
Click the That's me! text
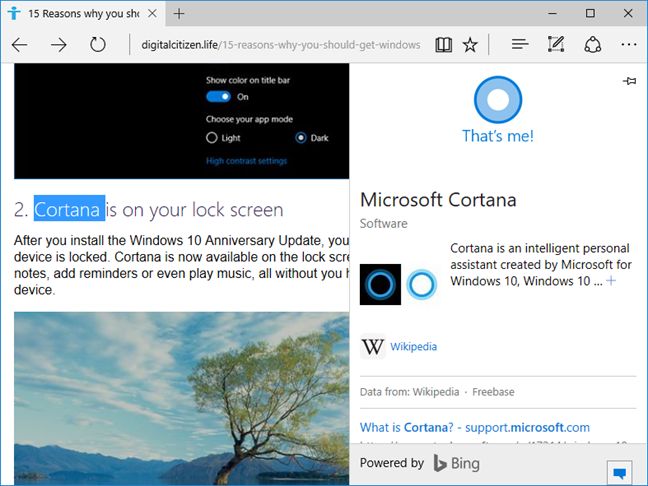click(498, 136)
